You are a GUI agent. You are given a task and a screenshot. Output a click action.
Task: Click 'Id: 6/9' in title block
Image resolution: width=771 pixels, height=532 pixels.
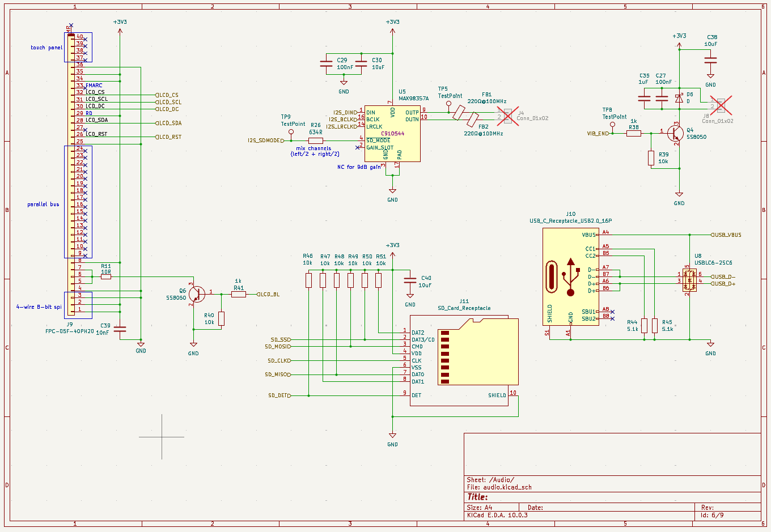713,516
